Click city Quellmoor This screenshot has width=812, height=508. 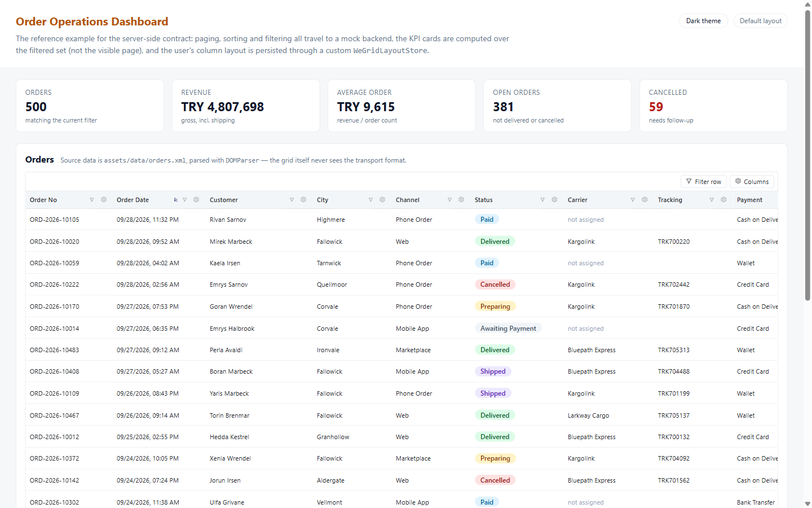[x=332, y=284]
